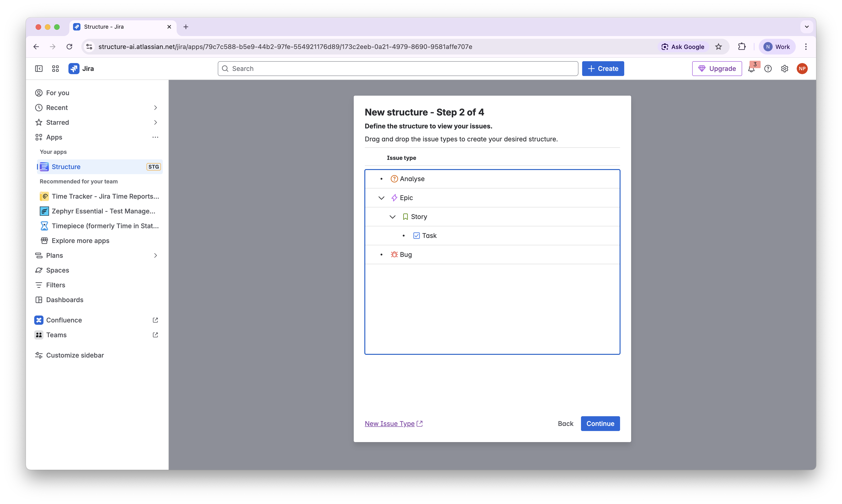Open the app switcher grid icon
The image size is (842, 504).
coord(55,69)
